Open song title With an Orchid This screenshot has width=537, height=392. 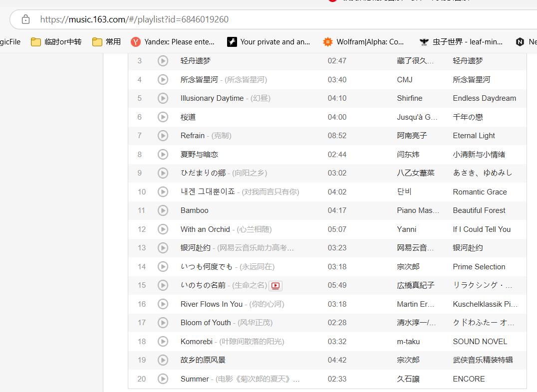point(205,229)
